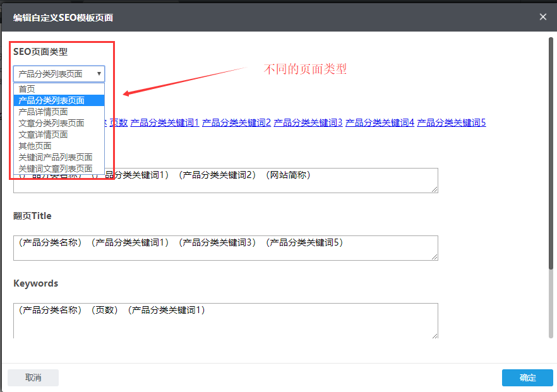Insert the 产品分类关键词4 tag
The width and height of the screenshot is (557, 392).
pos(380,122)
